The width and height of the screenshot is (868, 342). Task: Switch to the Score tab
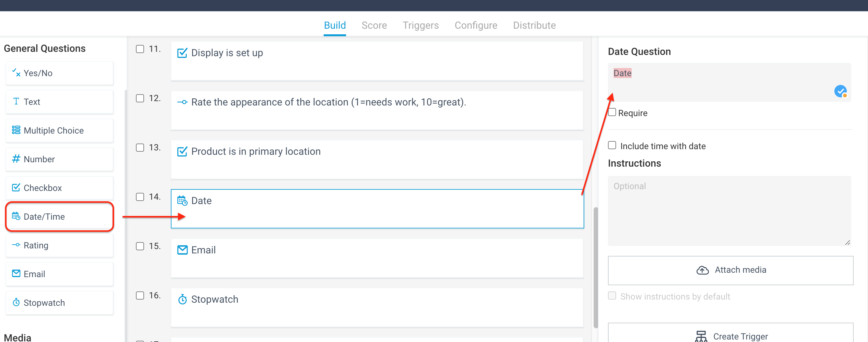374,25
